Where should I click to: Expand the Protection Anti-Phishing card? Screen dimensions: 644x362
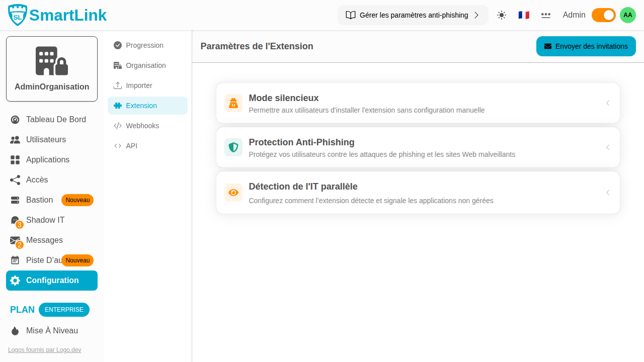point(607,147)
